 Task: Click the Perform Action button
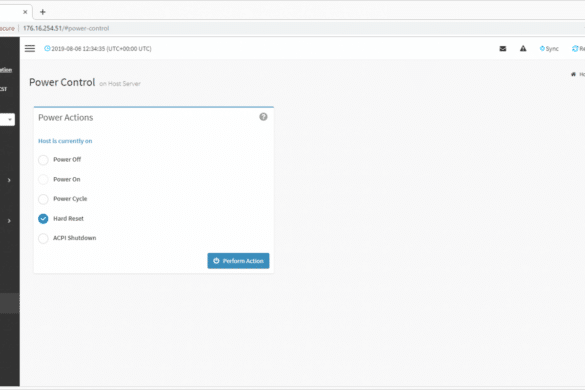238,261
